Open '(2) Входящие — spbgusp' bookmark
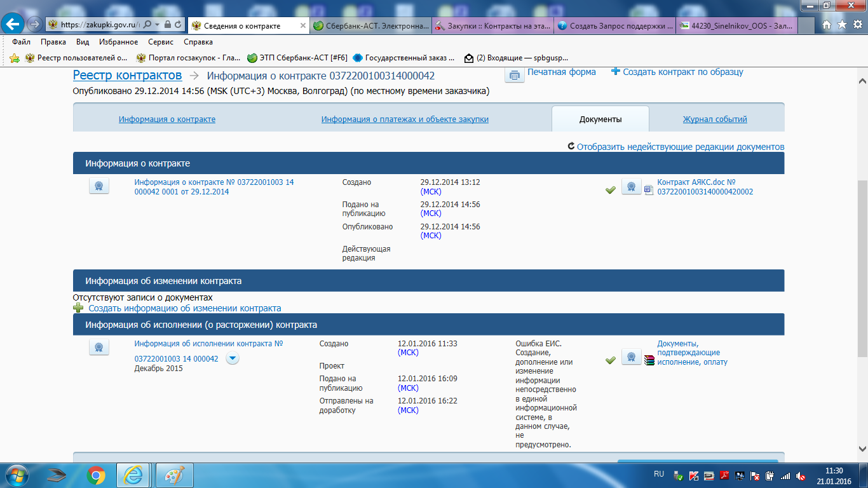 [x=516, y=58]
